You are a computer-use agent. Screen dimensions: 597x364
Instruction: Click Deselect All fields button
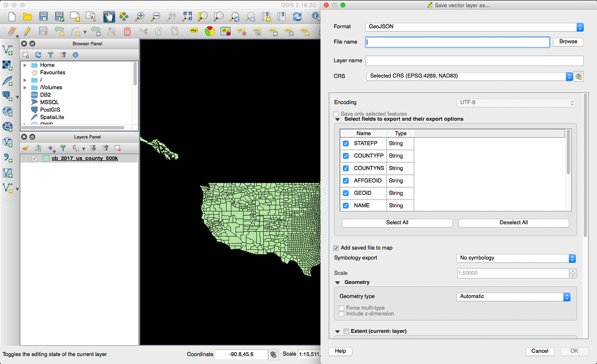coord(513,223)
